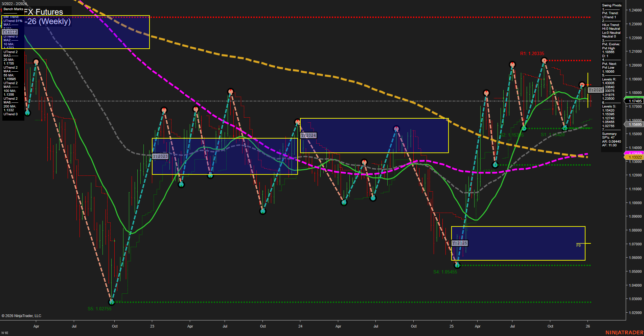Click the gray 1.15695 price marker on the axis
Screen dimensions: 644x336
[635, 124]
